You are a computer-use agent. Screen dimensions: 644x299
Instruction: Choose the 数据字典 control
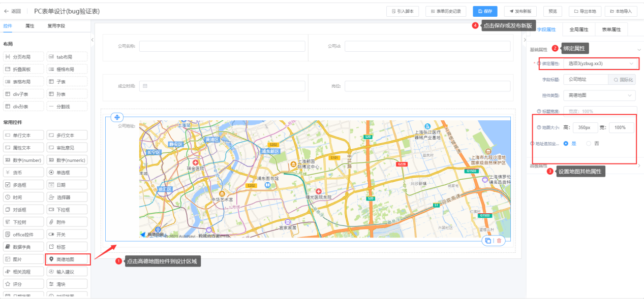(x=23, y=247)
